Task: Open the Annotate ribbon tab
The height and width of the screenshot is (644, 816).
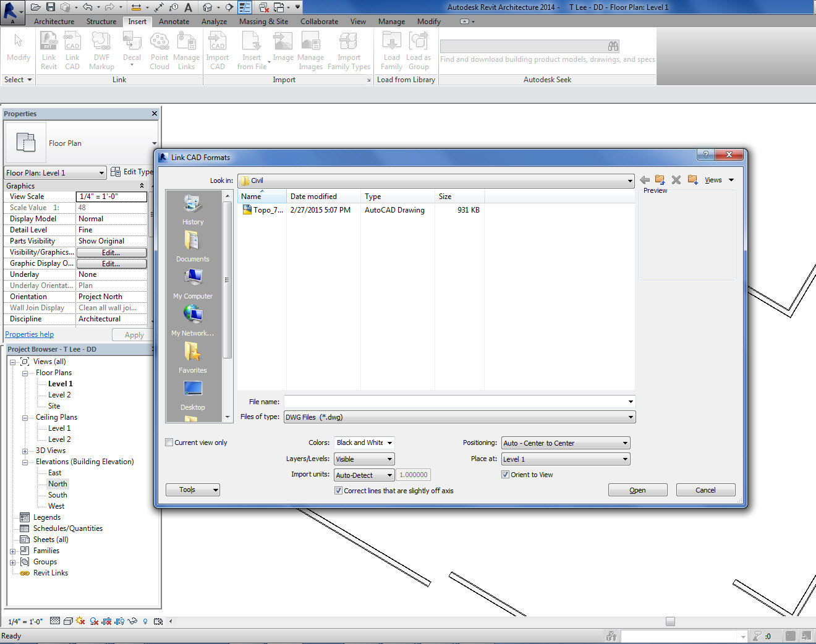Action: pyautogui.click(x=174, y=22)
